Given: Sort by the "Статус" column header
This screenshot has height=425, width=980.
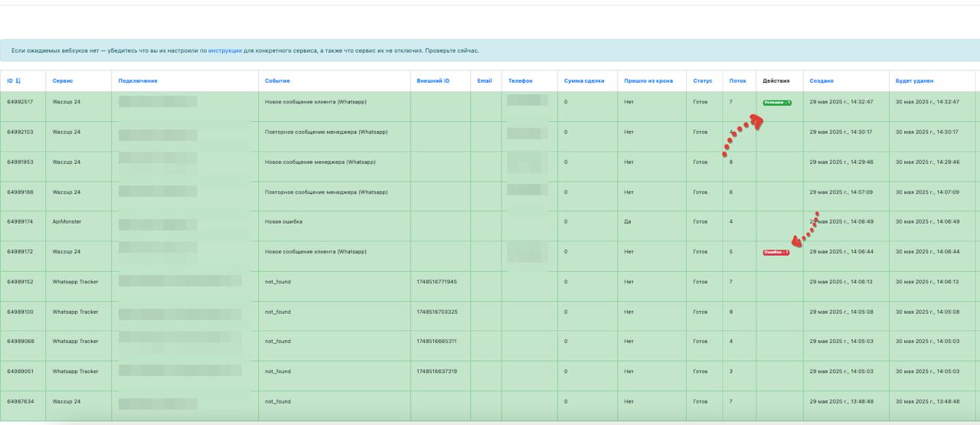Looking at the screenshot, I should click(702, 81).
